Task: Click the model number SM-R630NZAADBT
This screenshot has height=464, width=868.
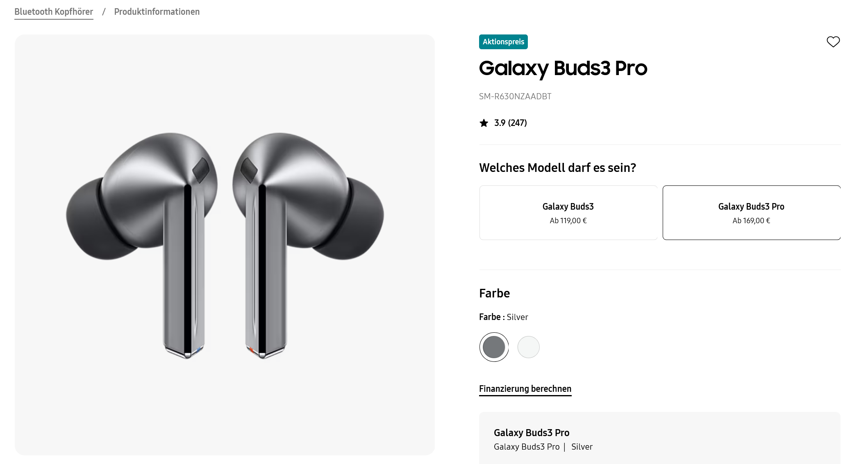Action: [515, 96]
